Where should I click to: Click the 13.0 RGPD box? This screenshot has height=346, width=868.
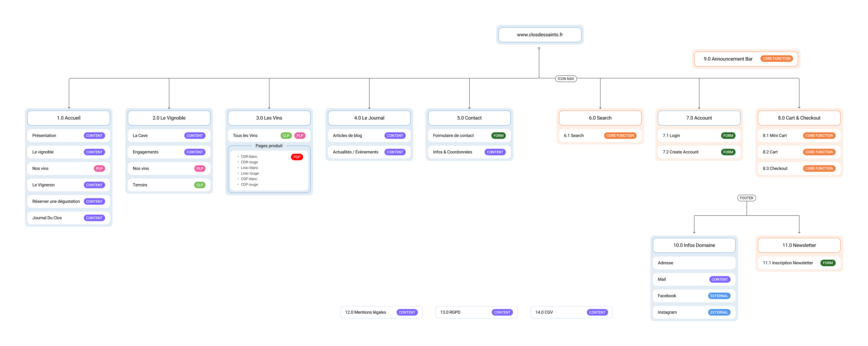click(x=450, y=312)
